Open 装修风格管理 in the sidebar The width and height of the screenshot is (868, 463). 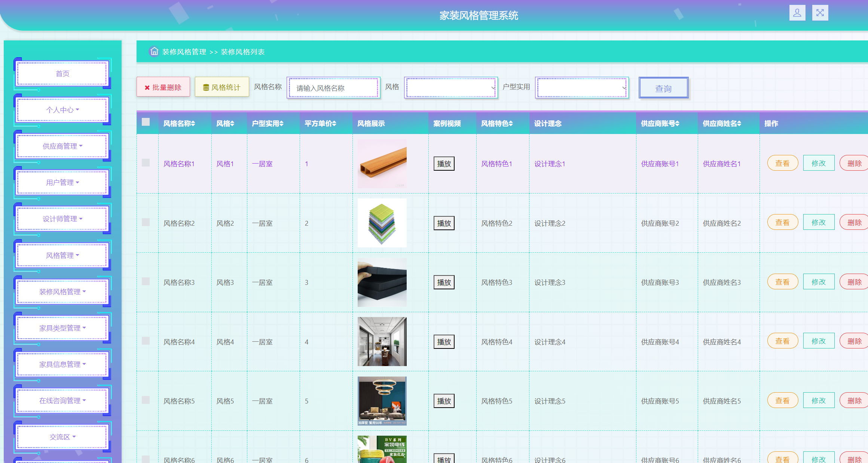(62, 291)
